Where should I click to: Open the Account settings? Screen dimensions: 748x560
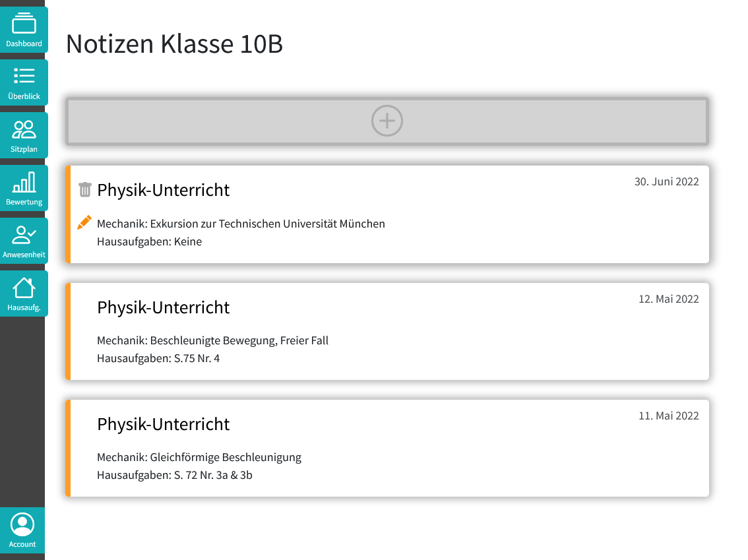pos(22,530)
